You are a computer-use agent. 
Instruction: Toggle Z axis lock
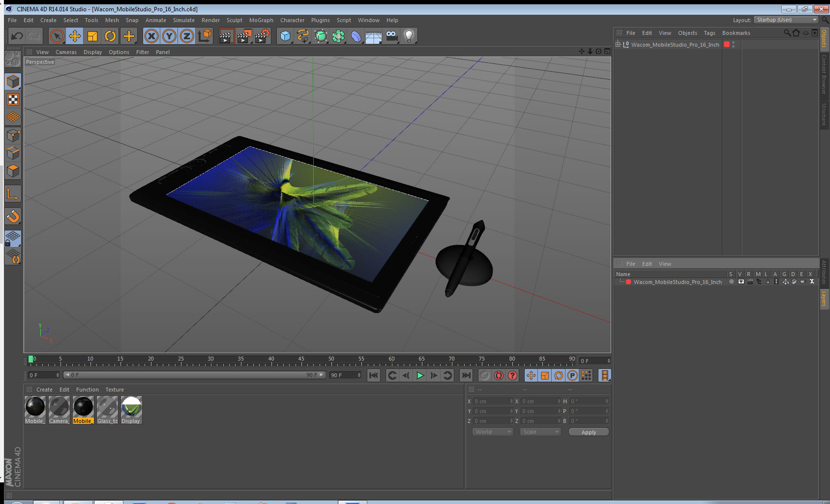(187, 36)
